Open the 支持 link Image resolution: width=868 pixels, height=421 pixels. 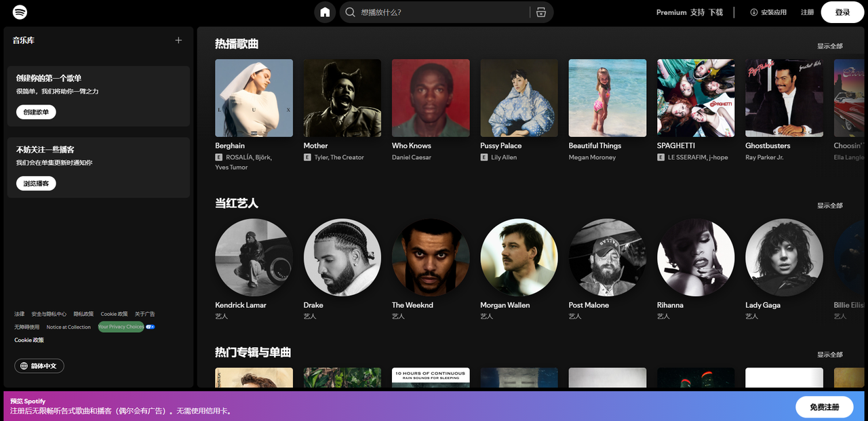(697, 12)
